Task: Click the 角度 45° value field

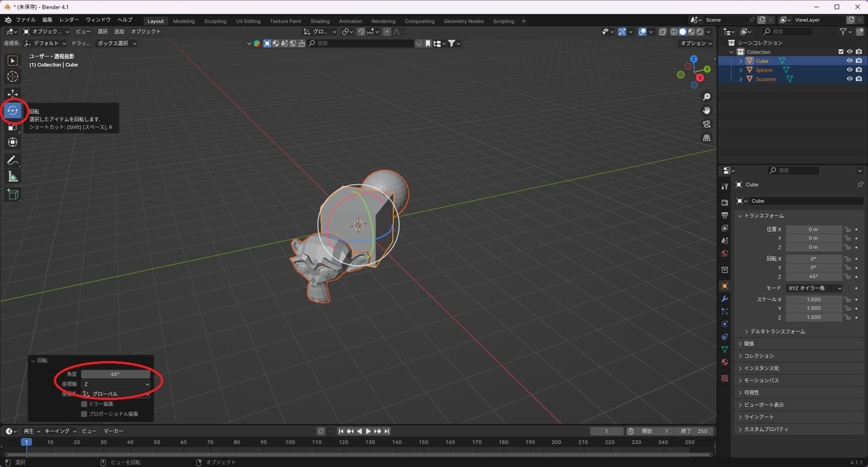Action: 116,374
